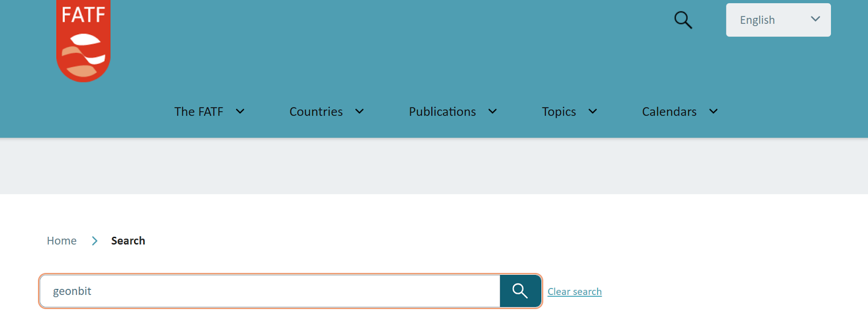Viewport: 868px width, 321px height.
Task: Click the chevron beside Calendars
Action: 713,111
